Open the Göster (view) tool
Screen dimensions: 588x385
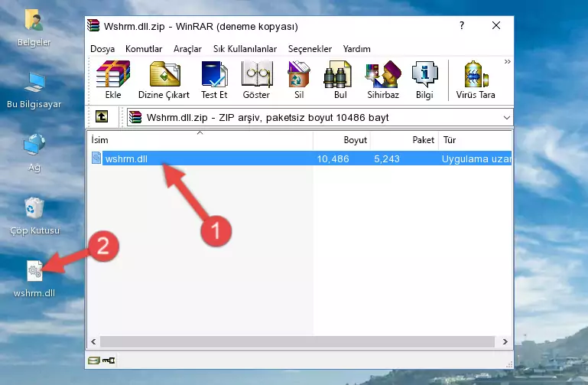coord(256,80)
